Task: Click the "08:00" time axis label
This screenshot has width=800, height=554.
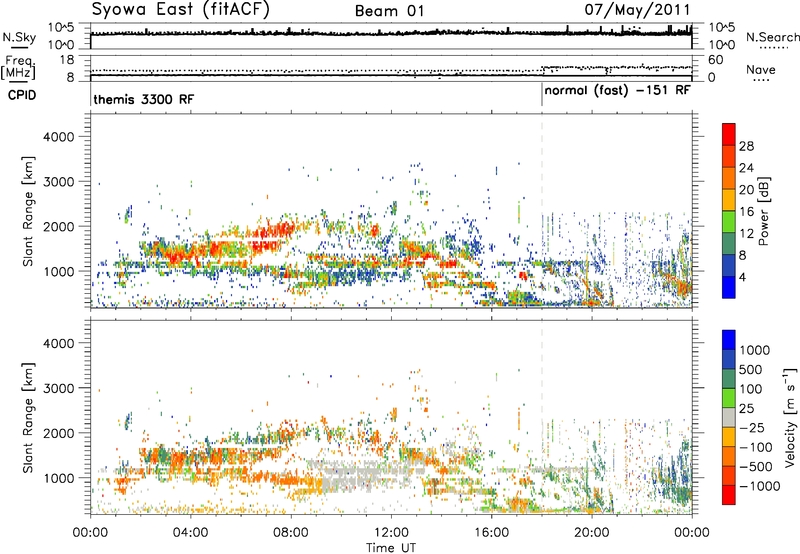Action: point(291,533)
